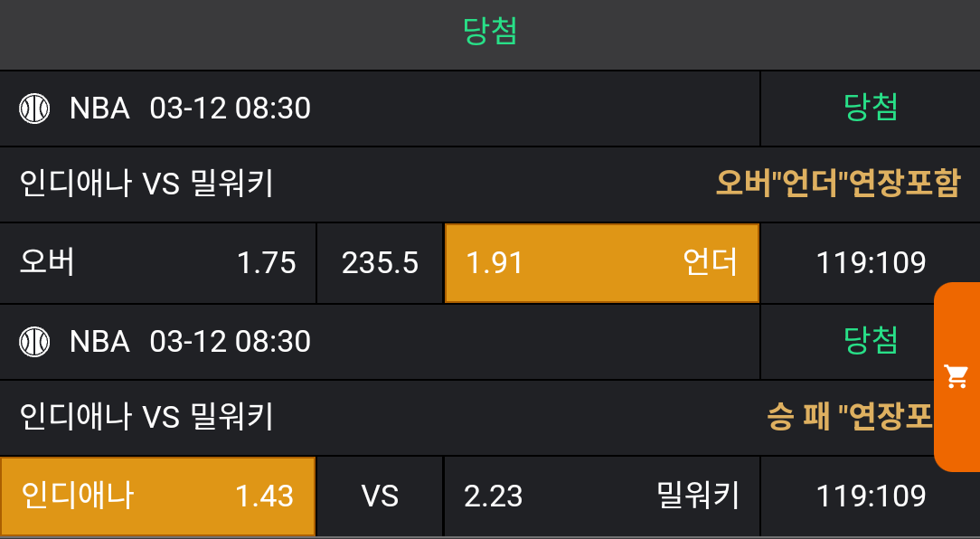Open the 인디애나 VS 밀워키 over/under match title

click(146, 184)
